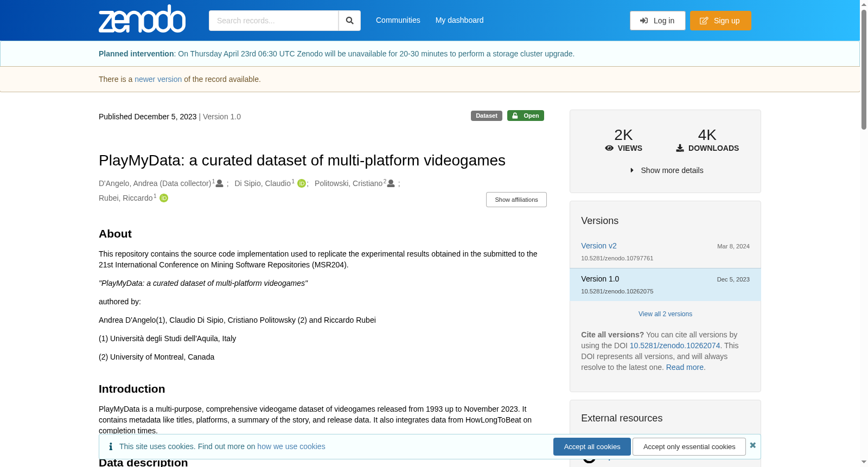Click the info icon in cookie banner
This screenshot has width=868, height=467.
click(111, 446)
